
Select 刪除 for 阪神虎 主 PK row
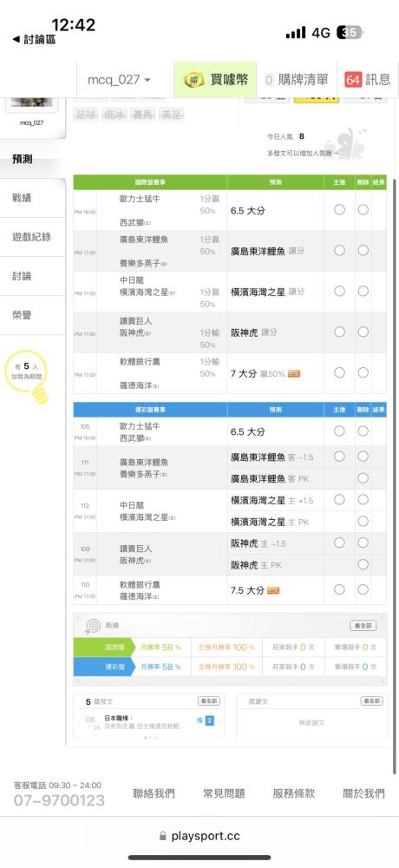click(x=363, y=565)
